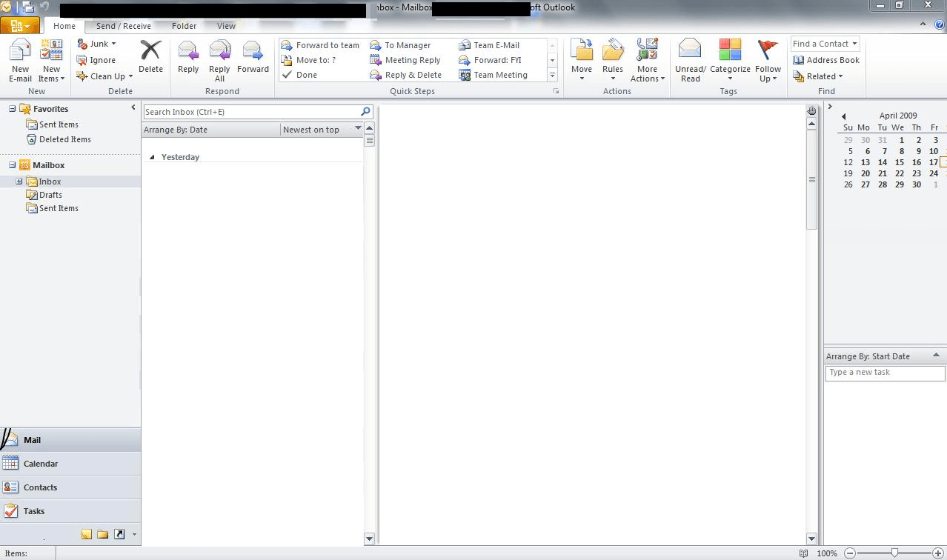The image size is (947, 560).
Task: Open the Tasks view in navigation pane
Action: (x=34, y=511)
